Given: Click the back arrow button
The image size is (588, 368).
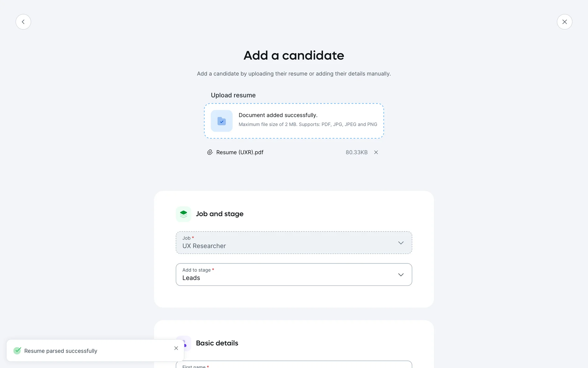Looking at the screenshot, I should click(x=23, y=22).
